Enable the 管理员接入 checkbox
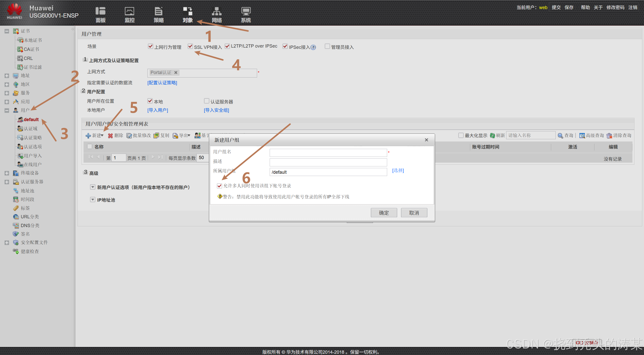 point(327,46)
